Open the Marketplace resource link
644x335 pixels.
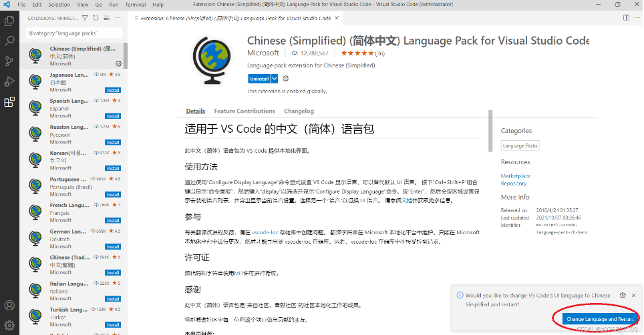tap(516, 176)
